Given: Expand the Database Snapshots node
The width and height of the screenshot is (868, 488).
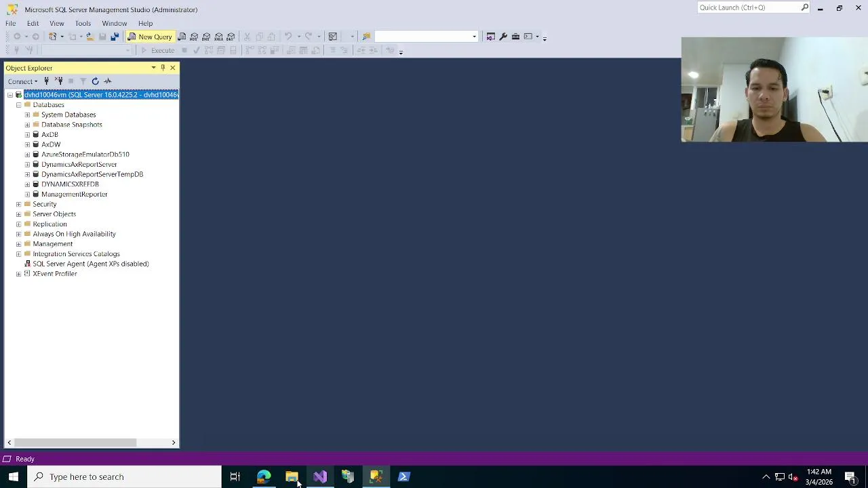Looking at the screenshot, I should (27, 125).
